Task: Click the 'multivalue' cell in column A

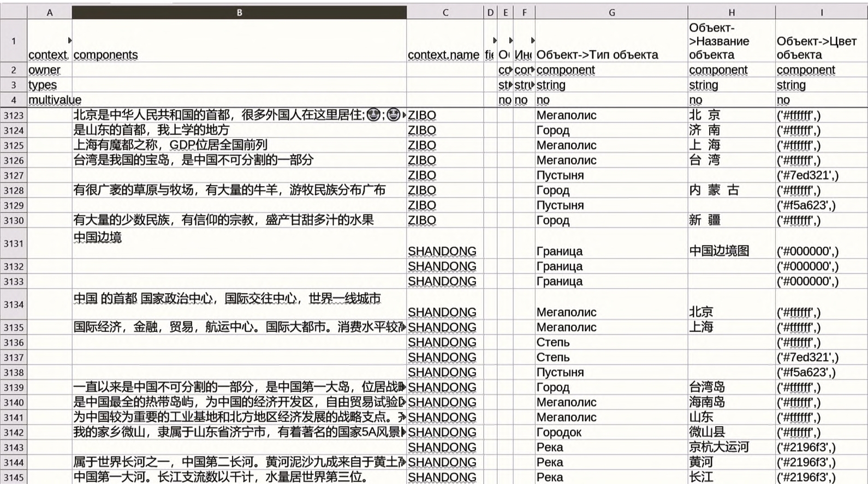Action: pyautogui.click(x=49, y=100)
